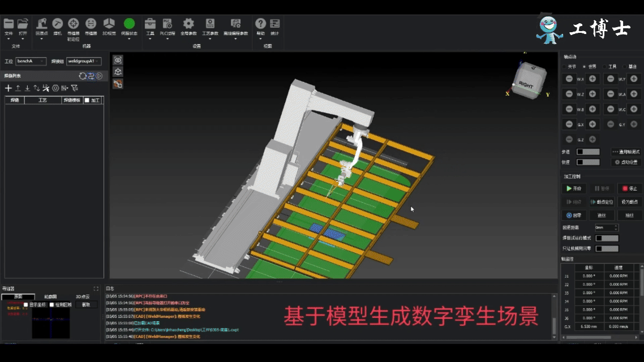
Task: Click the green 伺服状态 status indicator
Action: pos(128,23)
